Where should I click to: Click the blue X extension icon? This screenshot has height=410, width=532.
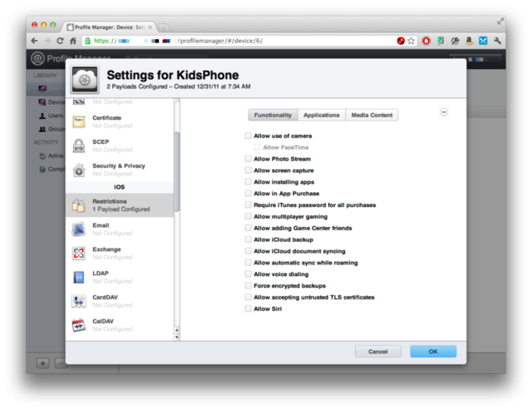point(483,41)
